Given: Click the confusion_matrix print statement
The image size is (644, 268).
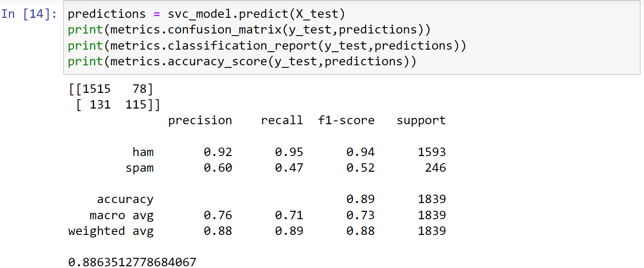Looking at the screenshot, I should [249, 30].
